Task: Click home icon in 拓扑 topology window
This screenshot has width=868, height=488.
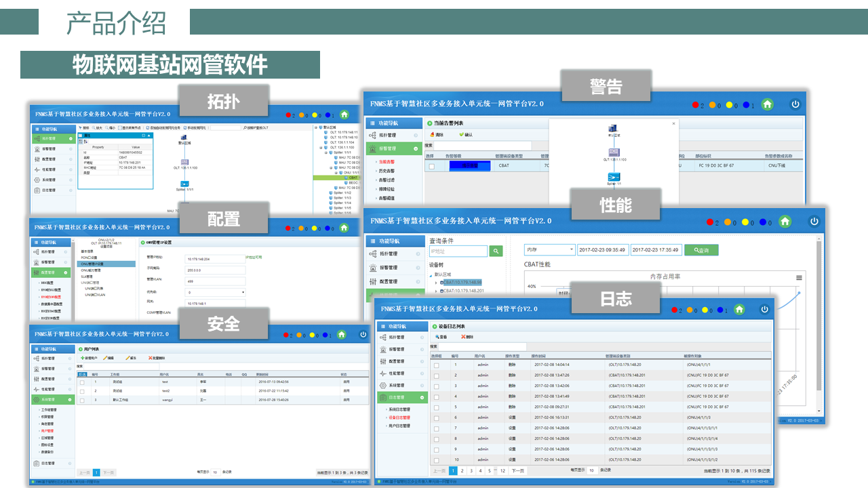Action: tap(344, 115)
